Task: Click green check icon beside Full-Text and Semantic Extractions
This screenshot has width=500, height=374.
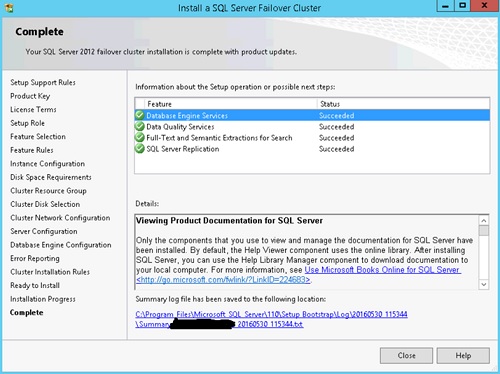Action: [140, 138]
